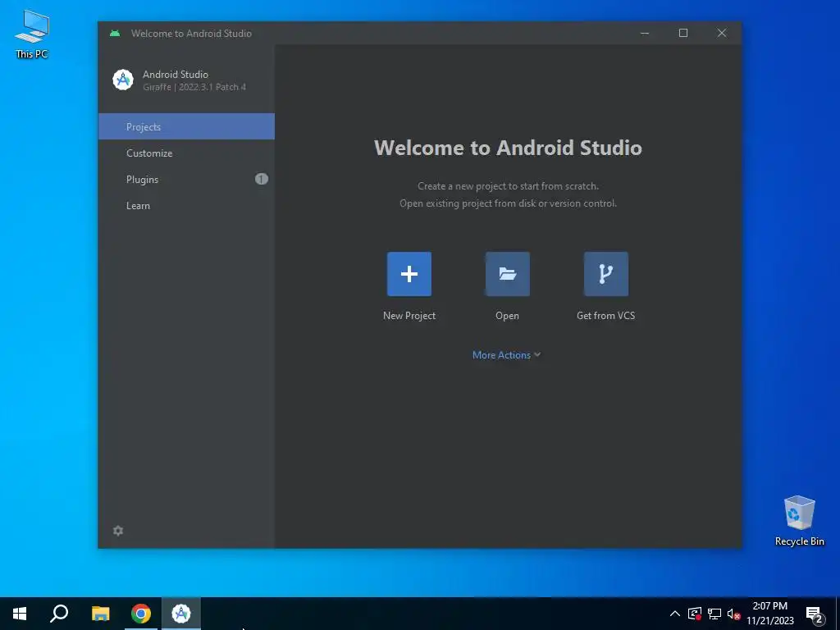Open the This PC desktop icon

tap(32, 34)
